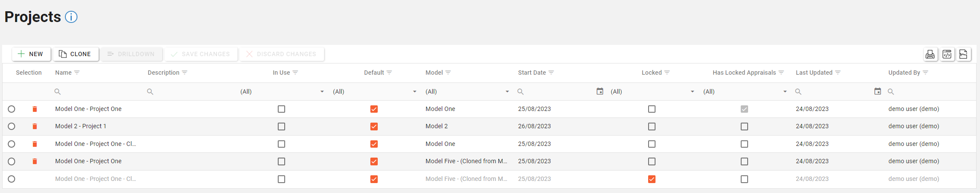Toggle the In Use checkbox for Model 2 - Project 1

pos(282,127)
